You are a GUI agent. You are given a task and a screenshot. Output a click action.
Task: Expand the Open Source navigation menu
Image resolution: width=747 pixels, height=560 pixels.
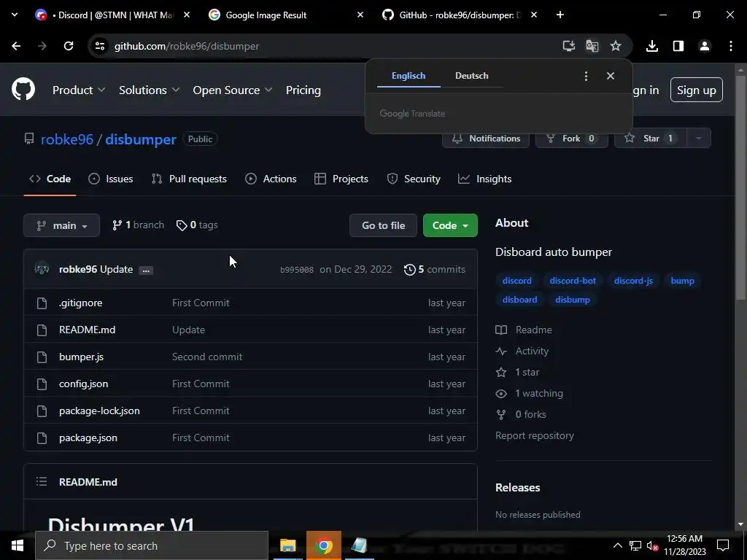[232, 90]
